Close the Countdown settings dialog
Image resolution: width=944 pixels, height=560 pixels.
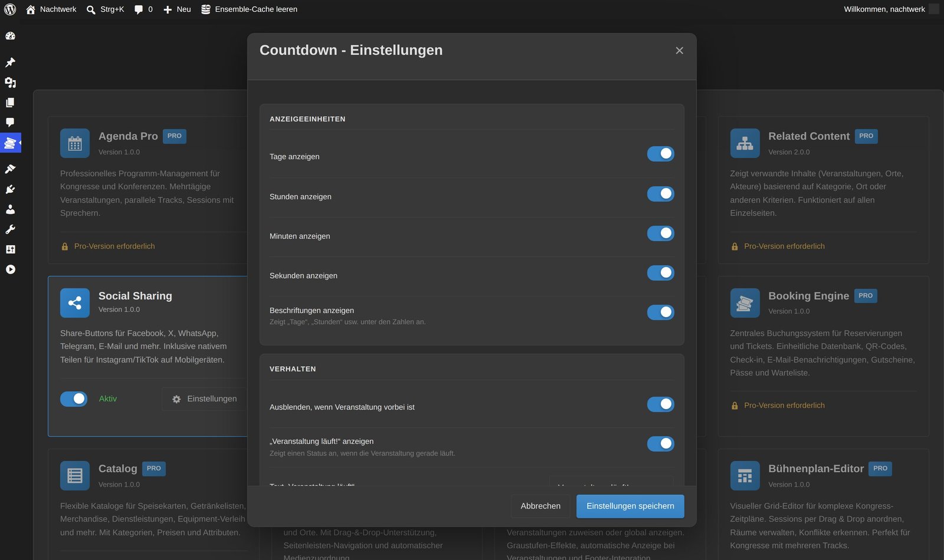tap(680, 51)
